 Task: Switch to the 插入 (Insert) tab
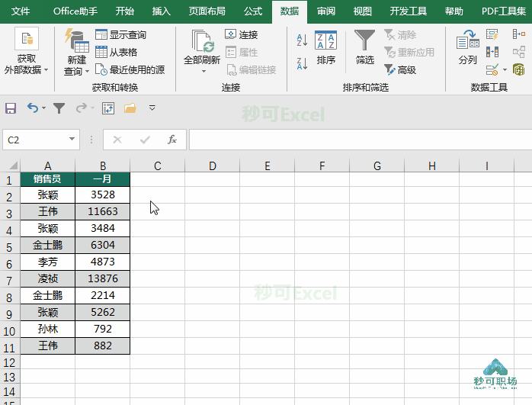161,11
